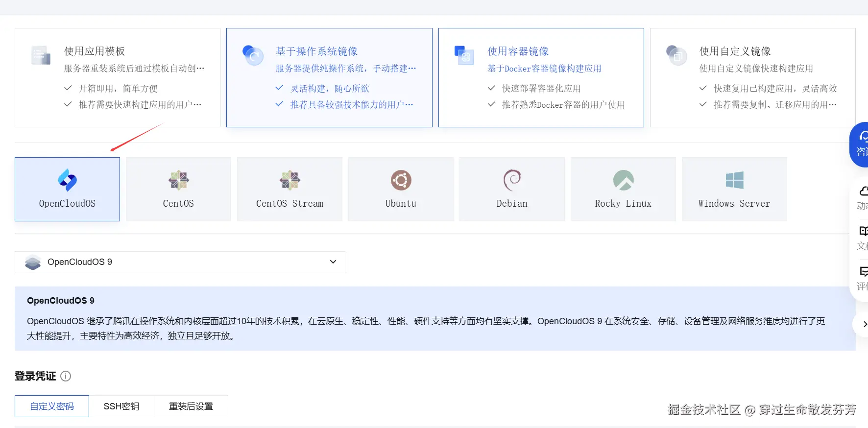
Task: Click the 快速复用已构建应用 line
Action: point(768,89)
